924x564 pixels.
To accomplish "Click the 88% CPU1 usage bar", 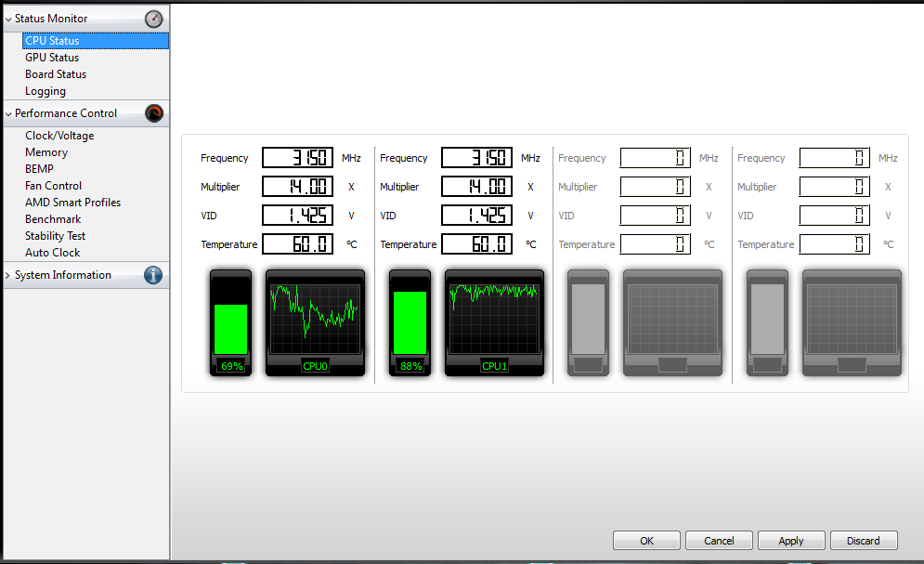I will click(410, 322).
